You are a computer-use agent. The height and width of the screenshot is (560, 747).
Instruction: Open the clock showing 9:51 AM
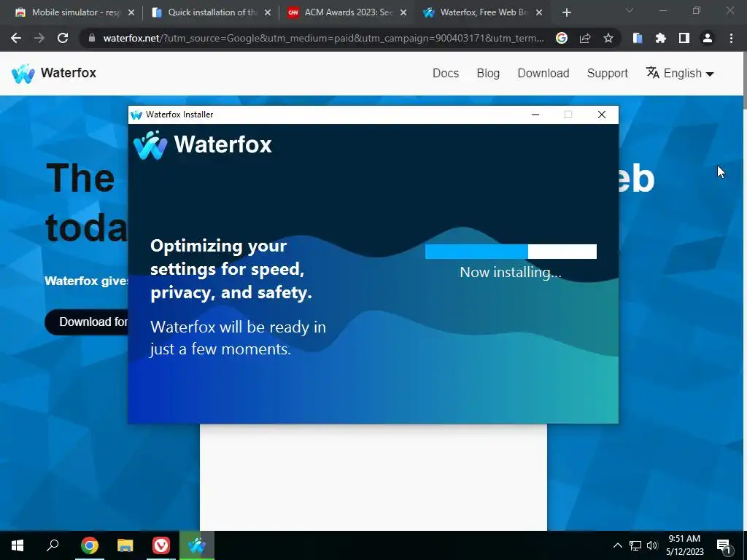pos(684,545)
